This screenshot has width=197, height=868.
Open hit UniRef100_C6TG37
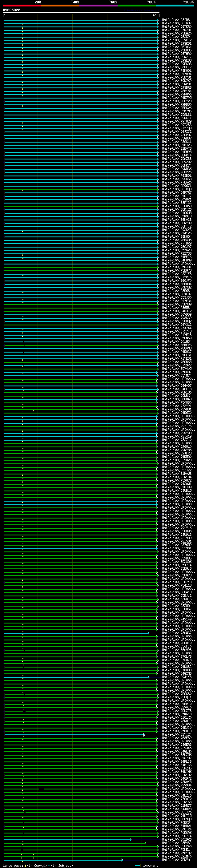[x=177, y=23]
